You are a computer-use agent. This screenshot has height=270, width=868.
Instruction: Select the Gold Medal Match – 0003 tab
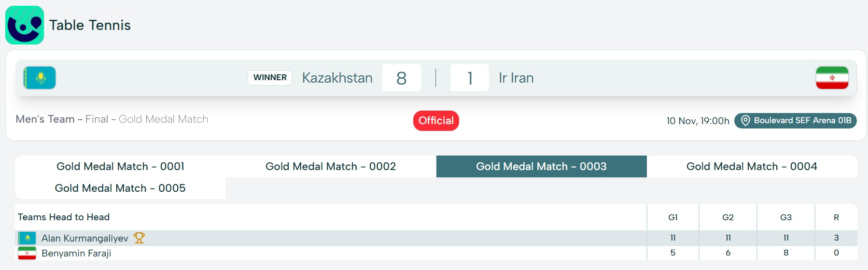tap(541, 167)
